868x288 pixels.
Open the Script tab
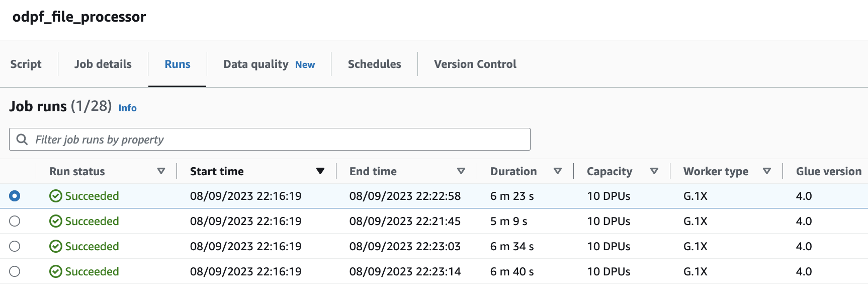tap(26, 64)
